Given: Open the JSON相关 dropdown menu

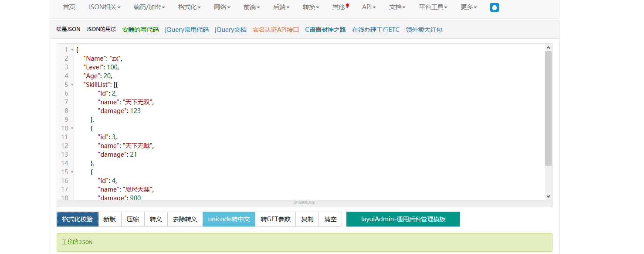Looking at the screenshot, I should point(104,7).
